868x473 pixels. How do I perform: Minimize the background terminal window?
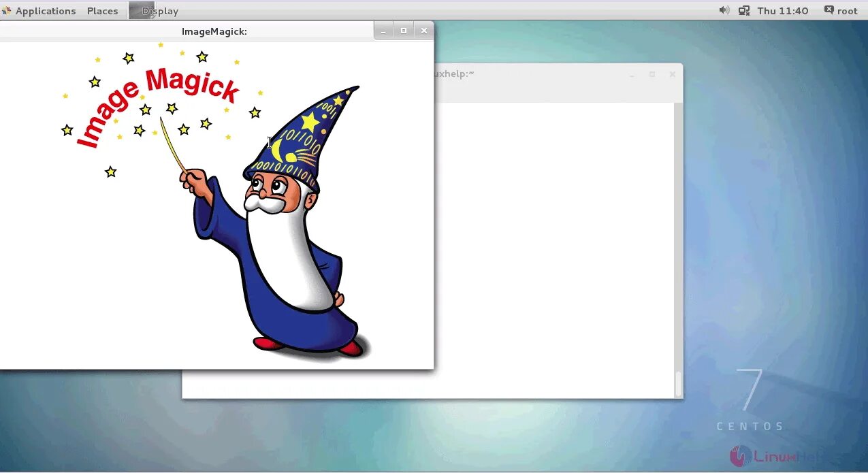click(x=632, y=74)
